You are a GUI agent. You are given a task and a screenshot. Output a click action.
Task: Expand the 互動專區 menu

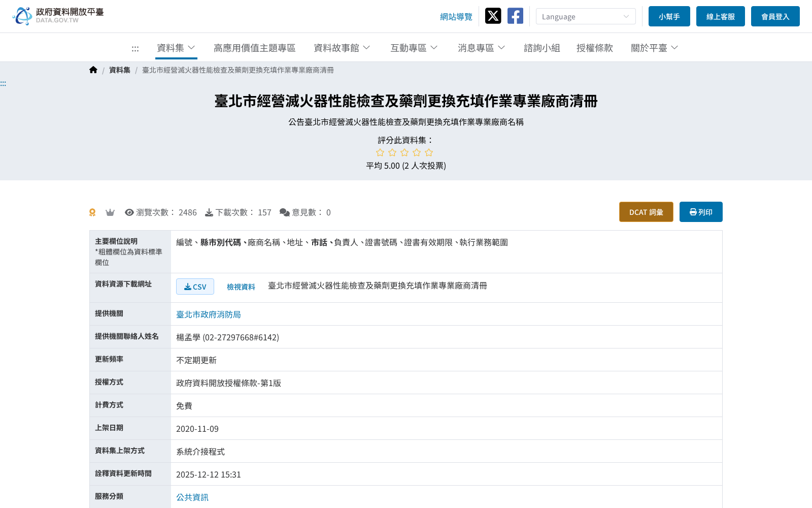[x=414, y=48]
